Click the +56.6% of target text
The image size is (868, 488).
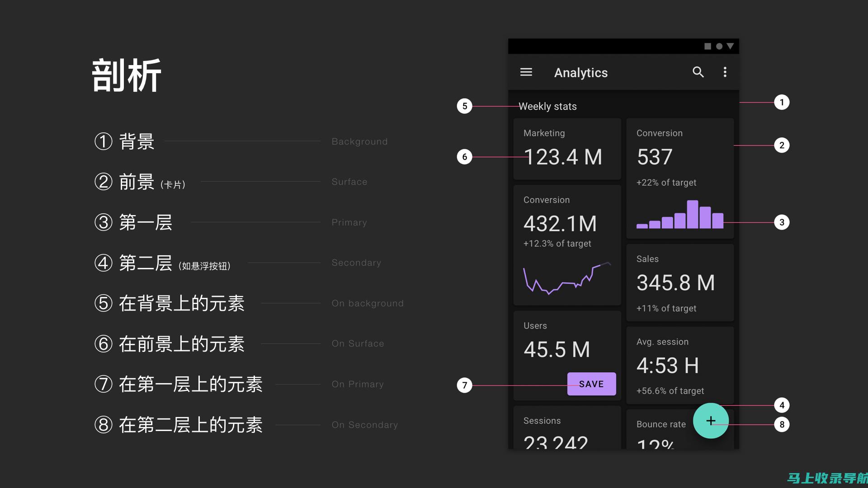tap(670, 391)
